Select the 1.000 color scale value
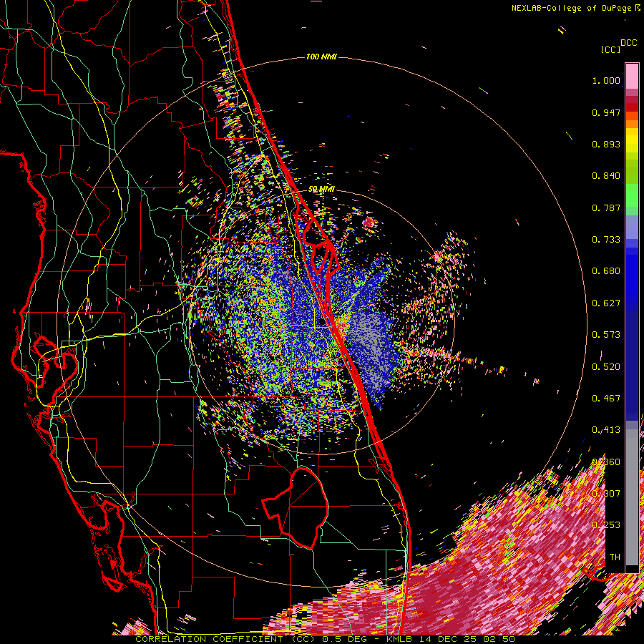Viewport: 644px width, 644px height. pyautogui.click(x=606, y=80)
